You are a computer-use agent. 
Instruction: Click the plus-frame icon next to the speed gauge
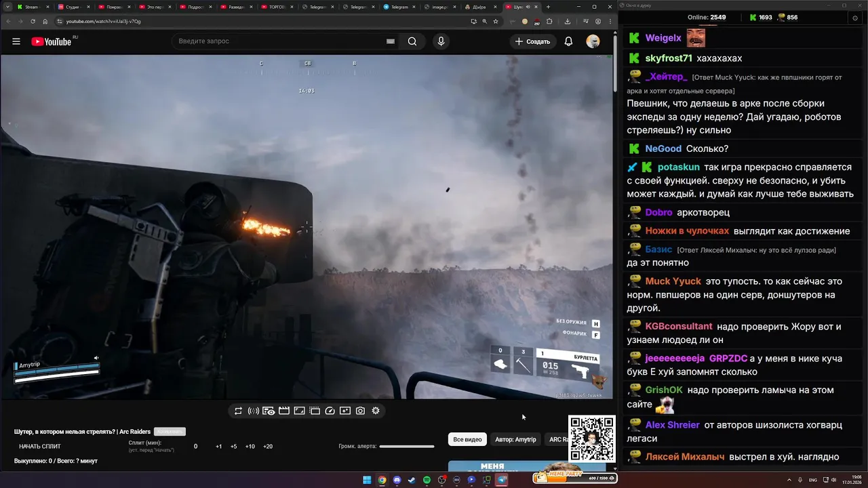(x=345, y=411)
